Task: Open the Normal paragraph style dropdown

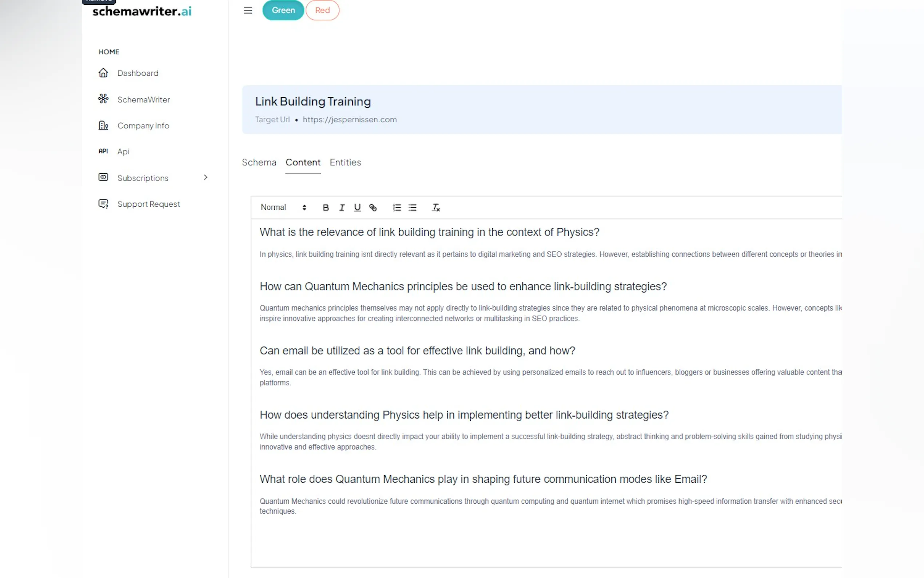Action: 283,207
